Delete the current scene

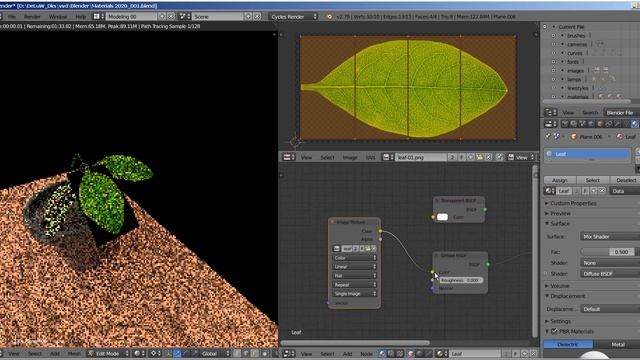coord(257,16)
